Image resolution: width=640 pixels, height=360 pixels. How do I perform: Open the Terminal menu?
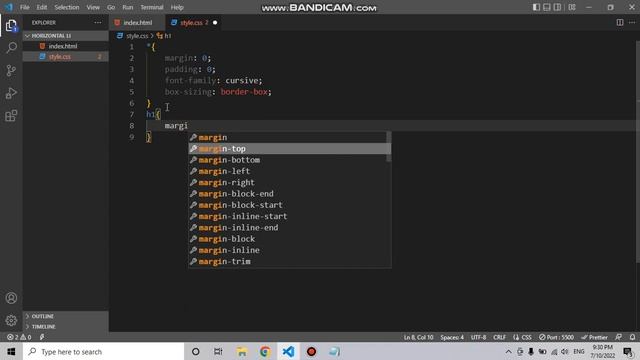(x=151, y=7)
